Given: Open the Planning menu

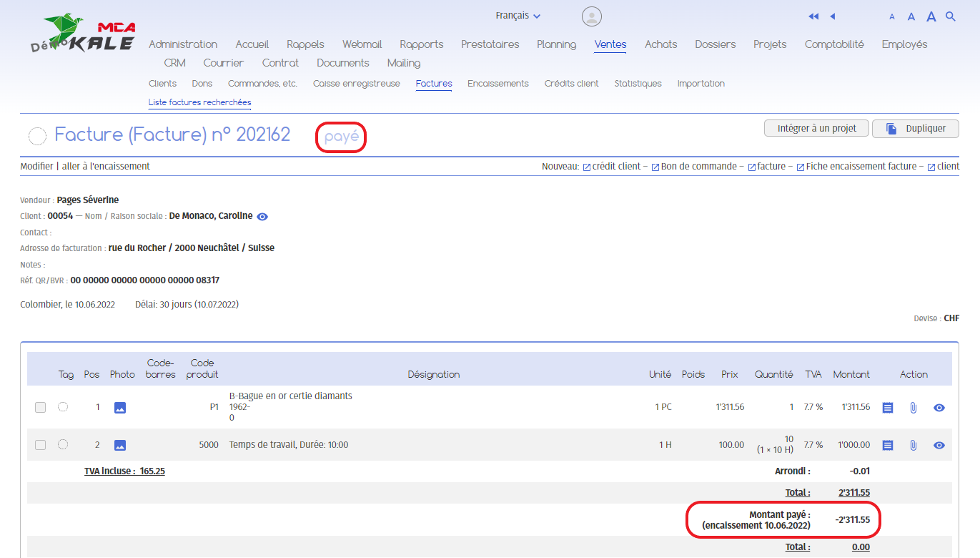Looking at the screenshot, I should 556,44.
